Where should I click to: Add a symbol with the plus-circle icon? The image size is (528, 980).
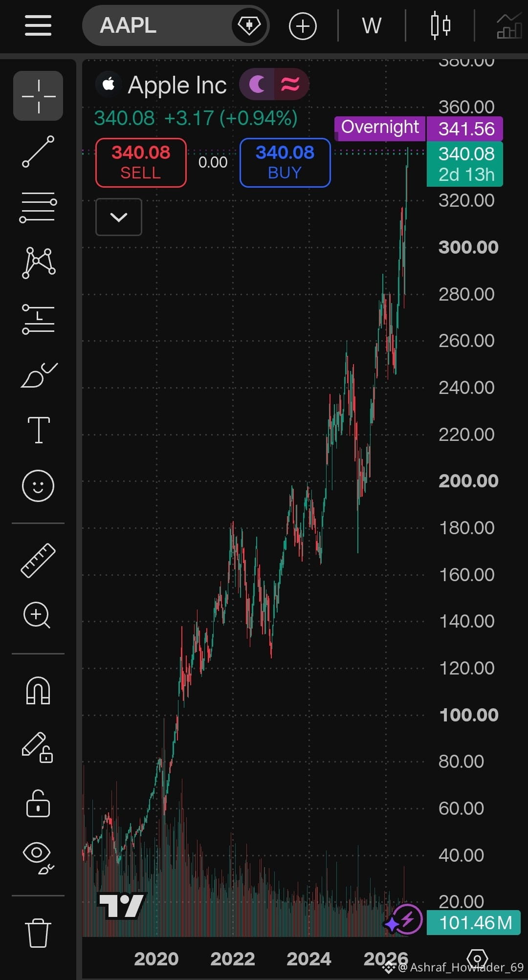[303, 26]
